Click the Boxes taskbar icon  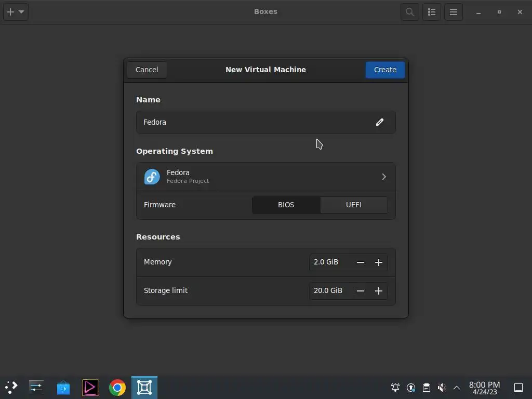tap(144, 388)
